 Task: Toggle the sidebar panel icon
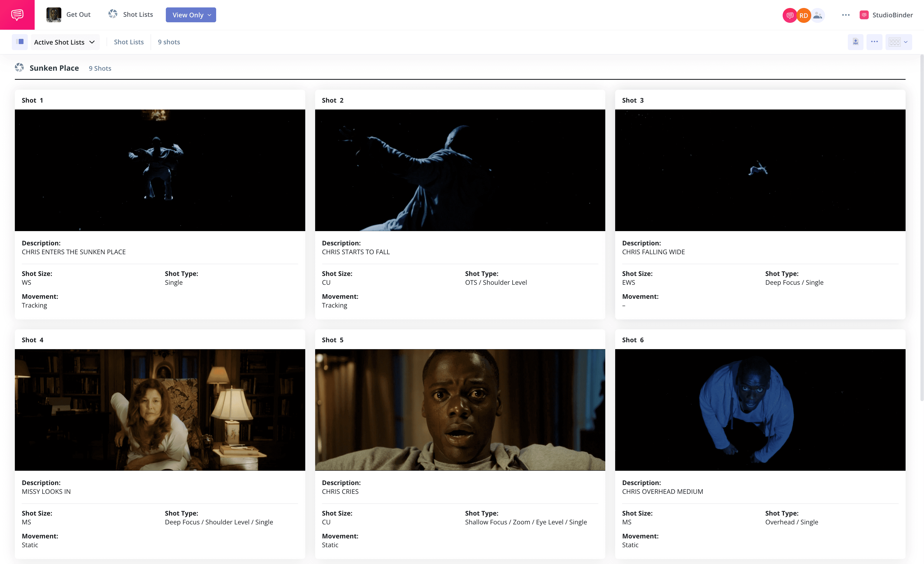pyautogui.click(x=20, y=42)
